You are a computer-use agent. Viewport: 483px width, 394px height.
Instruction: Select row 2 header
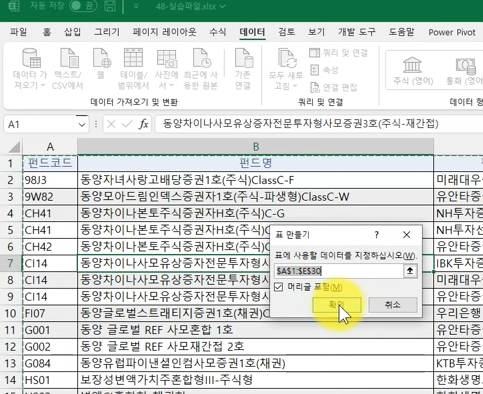point(11,180)
